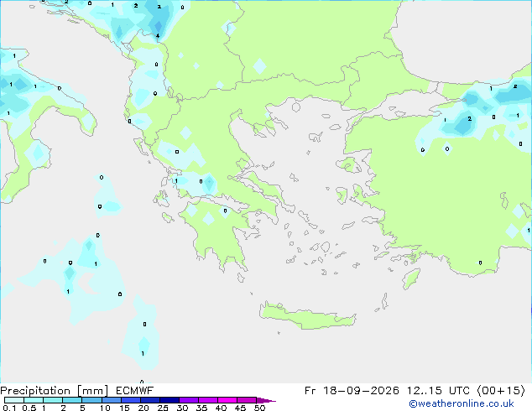Image resolution: width=532 pixels, height=411 pixels.
Task: Click the diamond rain marker in Romania
Action: coord(259,65)
